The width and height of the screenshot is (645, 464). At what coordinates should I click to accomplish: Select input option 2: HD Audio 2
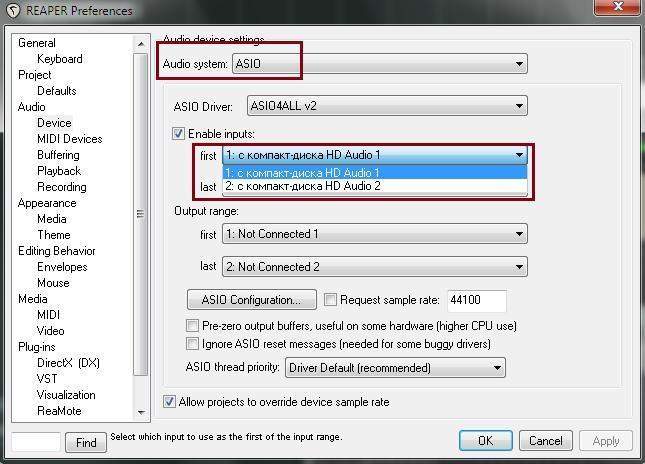(375, 186)
